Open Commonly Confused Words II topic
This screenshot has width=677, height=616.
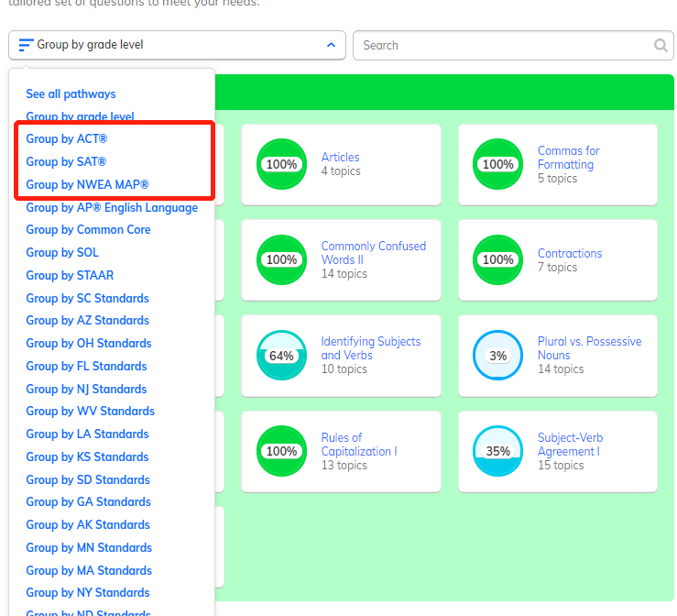(373, 253)
